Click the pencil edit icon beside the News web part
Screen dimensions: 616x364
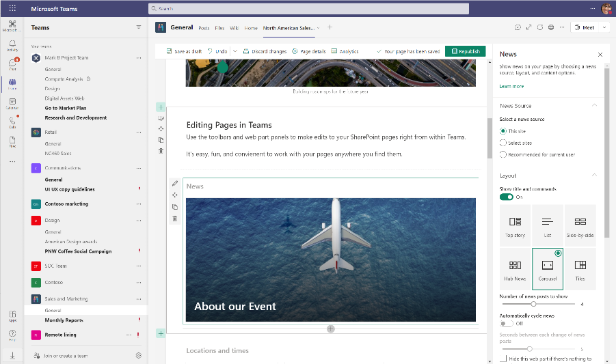[x=175, y=184]
